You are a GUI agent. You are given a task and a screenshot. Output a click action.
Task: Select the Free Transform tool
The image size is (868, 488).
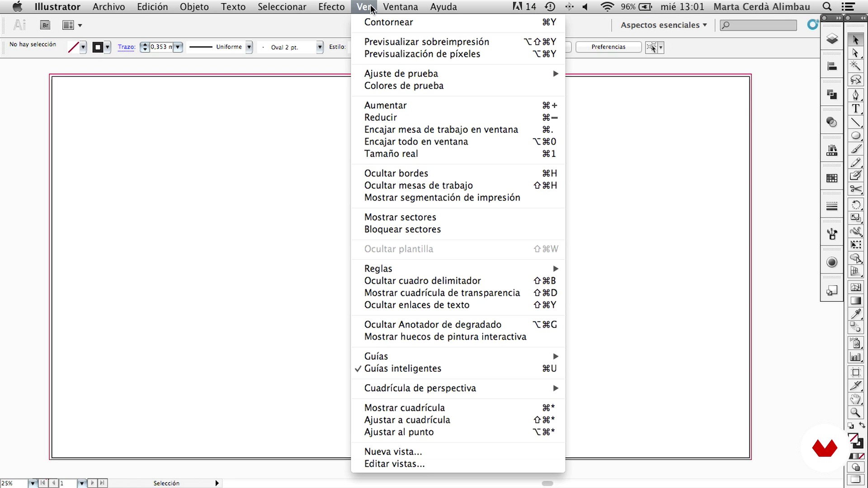click(855, 244)
